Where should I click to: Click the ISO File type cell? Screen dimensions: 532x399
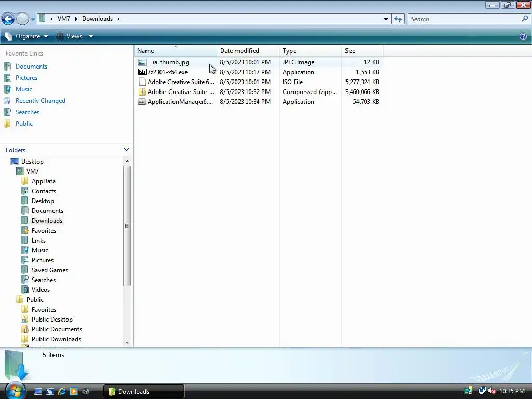point(293,82)
